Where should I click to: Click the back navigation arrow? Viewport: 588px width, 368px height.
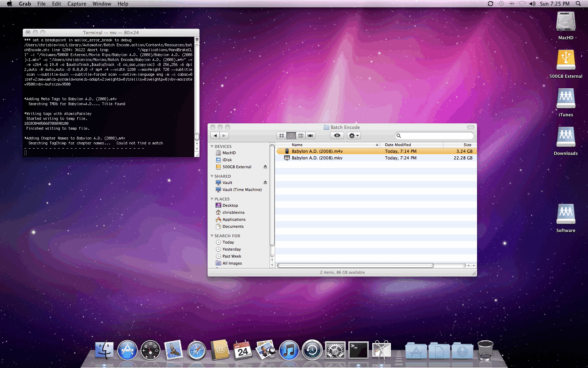pyautogui.click(x=215, y=136)
